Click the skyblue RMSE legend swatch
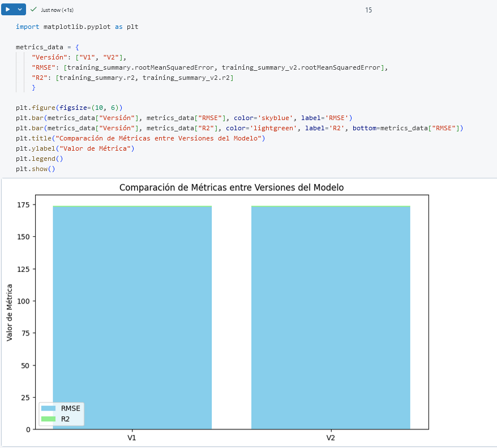 [49, 408]
